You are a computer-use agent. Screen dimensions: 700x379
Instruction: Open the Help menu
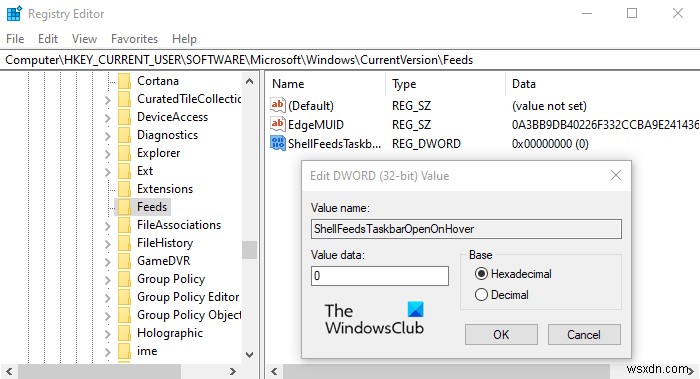pyautogui.click(x=184, y=39)
